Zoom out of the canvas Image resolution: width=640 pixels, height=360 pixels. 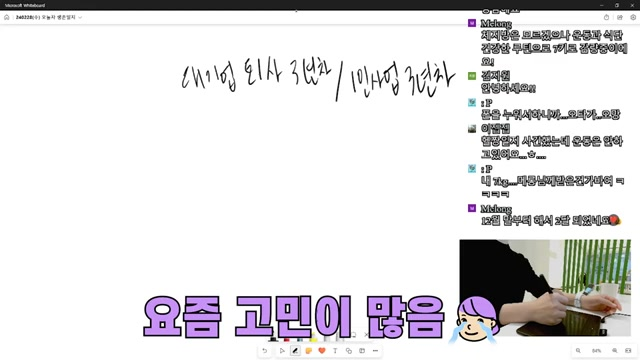[x=578, y=350]
